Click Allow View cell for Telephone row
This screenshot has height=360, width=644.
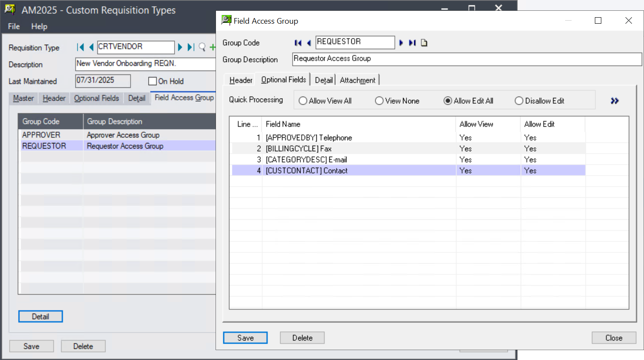click(x=488, y=137)
